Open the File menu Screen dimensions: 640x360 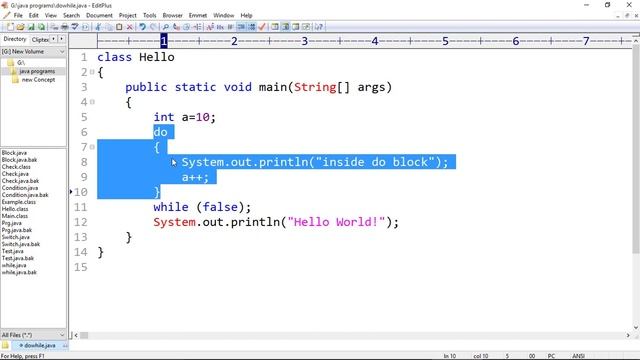(18, 16)
